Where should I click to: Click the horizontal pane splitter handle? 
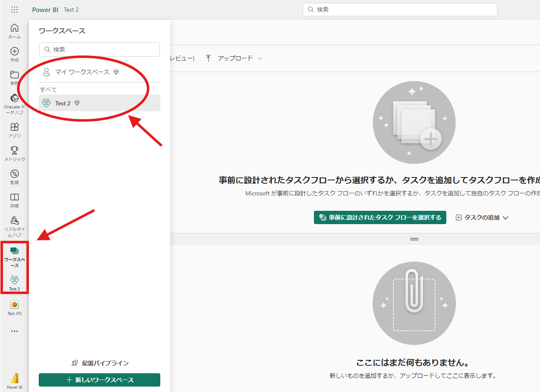pos(414,239)
